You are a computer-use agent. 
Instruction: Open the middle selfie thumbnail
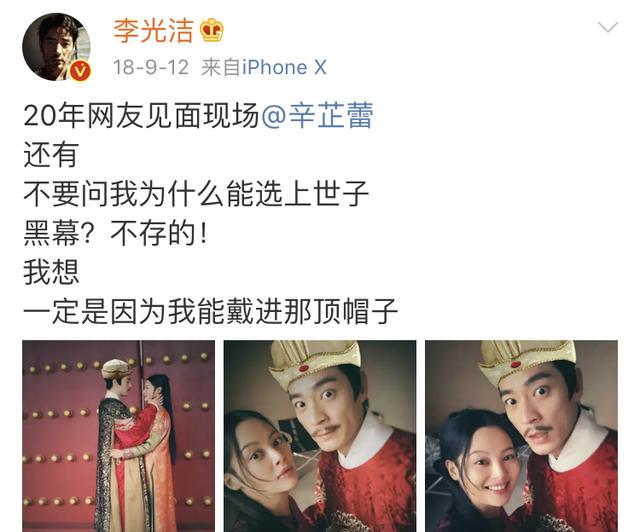tap(320, 436)
